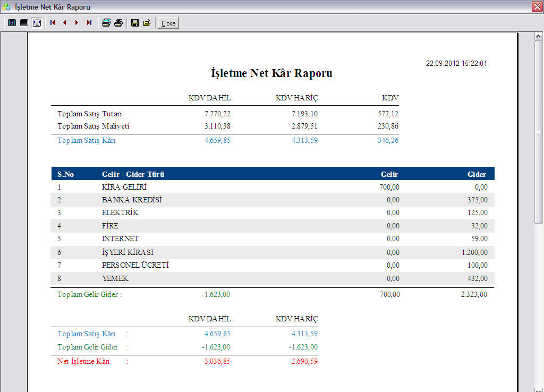Click the vertical scrollbar thumb

(x=539, y=132)
